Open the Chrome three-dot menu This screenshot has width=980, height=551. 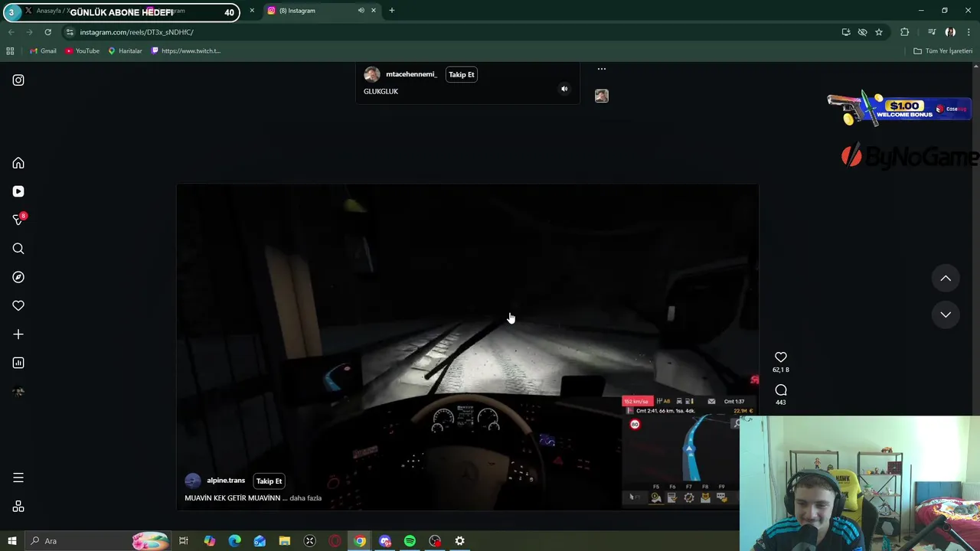[x=969, y=32]
